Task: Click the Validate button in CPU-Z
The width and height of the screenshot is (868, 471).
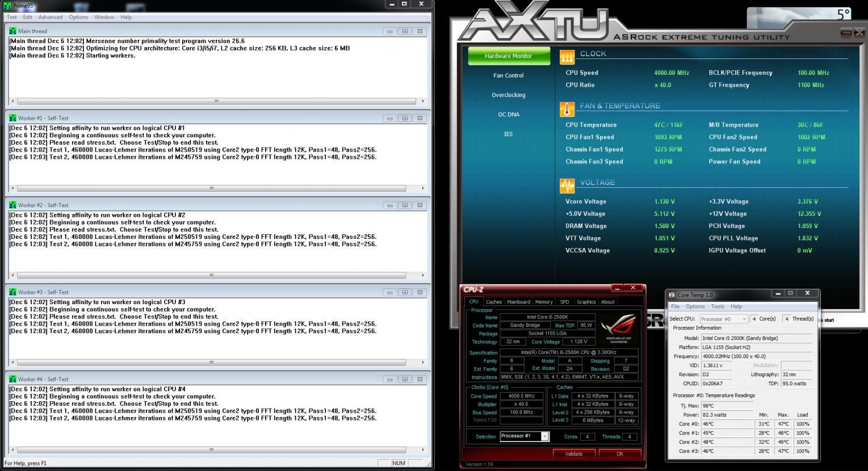Action: [x=574, y=454]
